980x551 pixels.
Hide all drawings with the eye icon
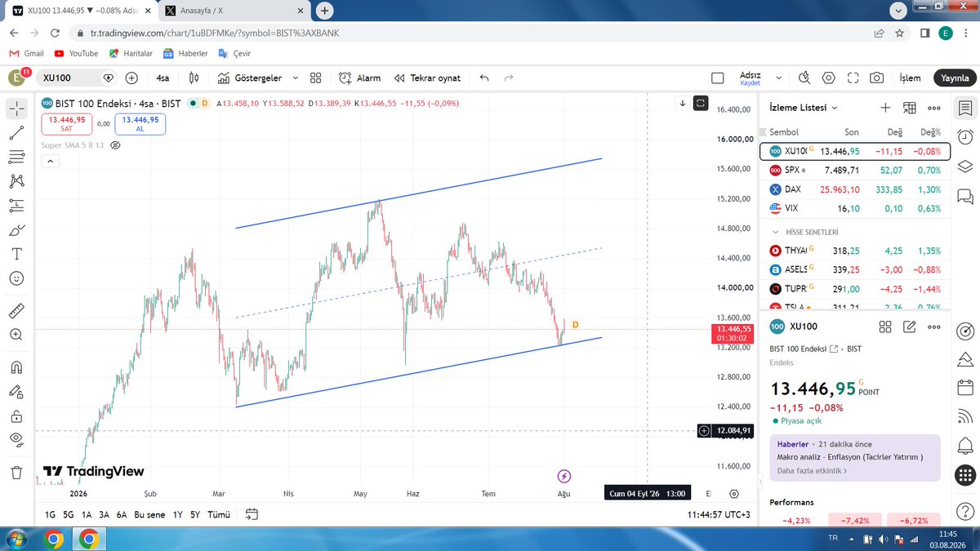pyautogui.click(x=16, y=439)
